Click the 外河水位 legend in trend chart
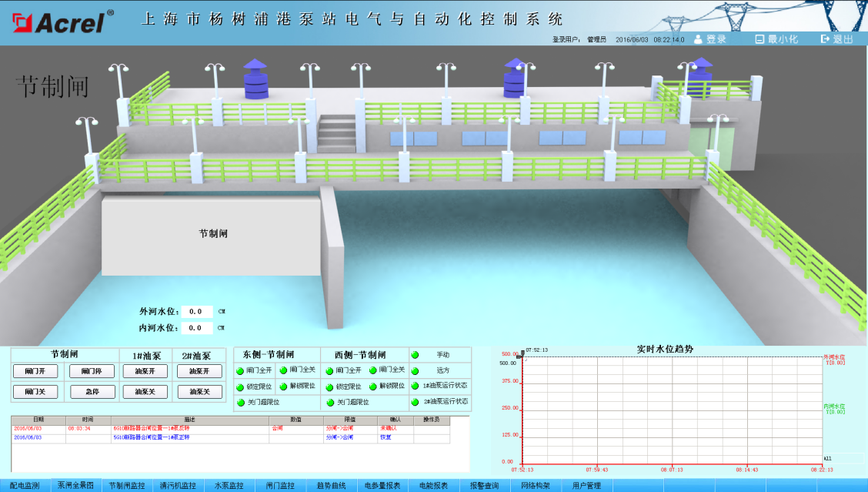Image resolution: width=868 pixels, height=492 pixels. coord(834,360)
